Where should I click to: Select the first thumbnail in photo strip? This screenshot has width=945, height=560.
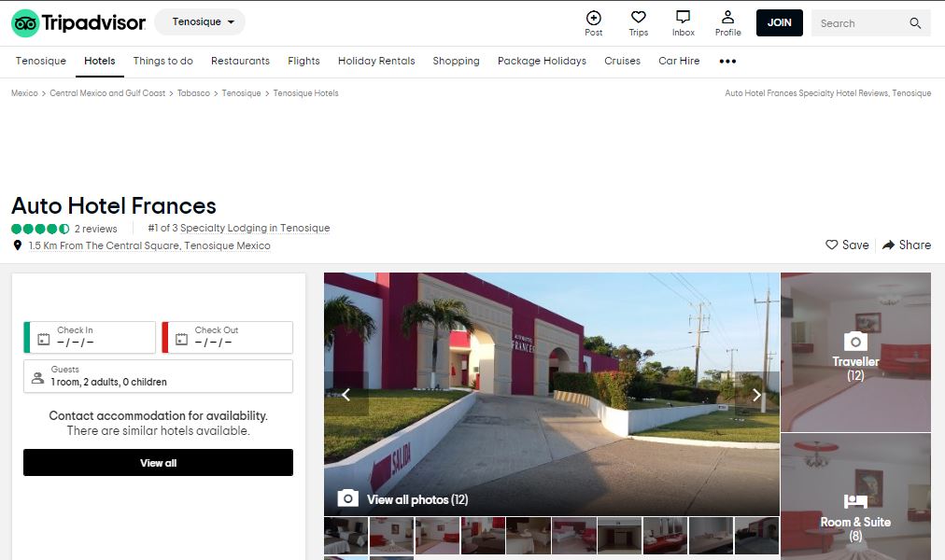click(346, 536)
